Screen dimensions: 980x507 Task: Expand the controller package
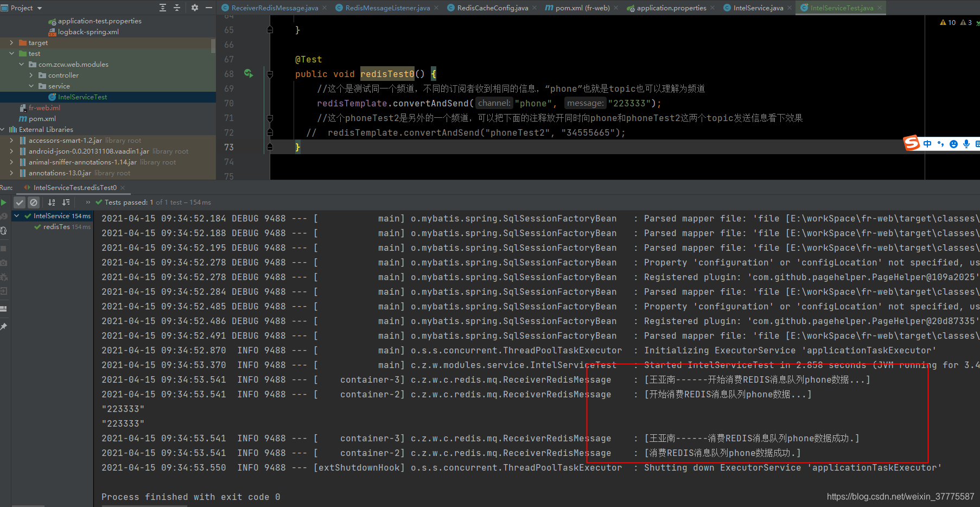[x=31, y=75]
